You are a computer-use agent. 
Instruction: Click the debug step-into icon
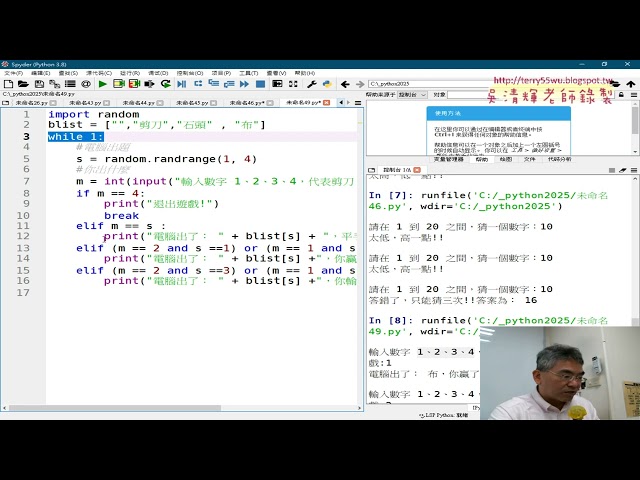pos(213,84)
